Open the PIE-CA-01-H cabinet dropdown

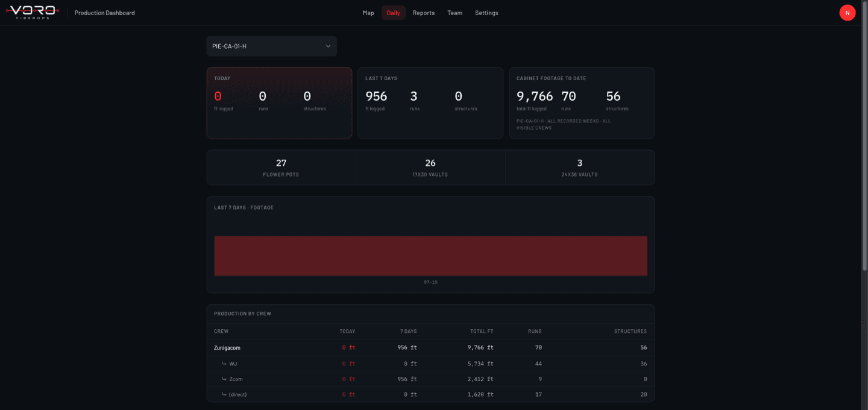click(x=272, y=46)
